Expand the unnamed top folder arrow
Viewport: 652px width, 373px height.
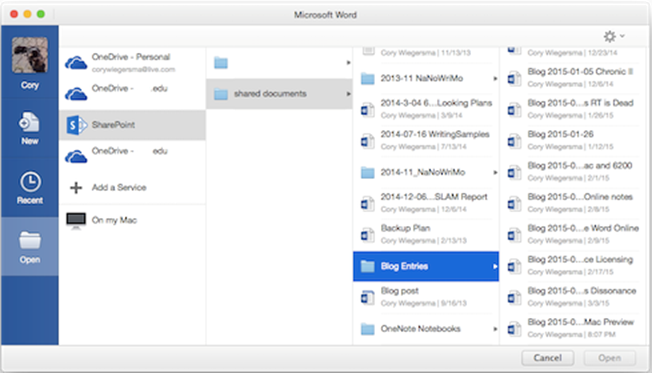pyautogui.click(x=348, y=63)
